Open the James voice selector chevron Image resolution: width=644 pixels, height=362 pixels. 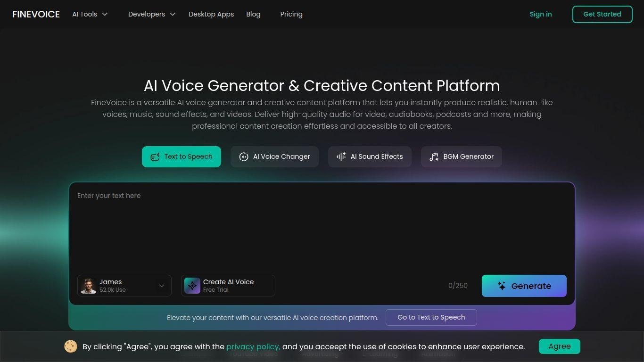point(162,286)
